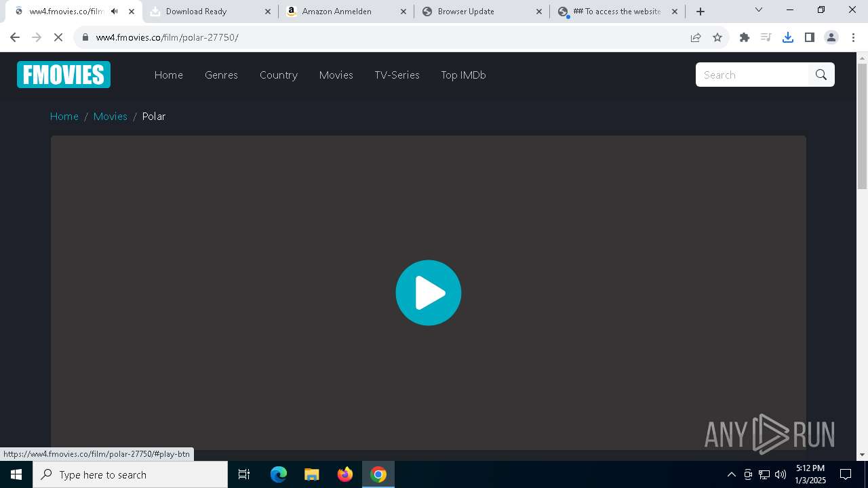
Task: Open the Chrome three-dot menu
Action: [x=853, y=37]
